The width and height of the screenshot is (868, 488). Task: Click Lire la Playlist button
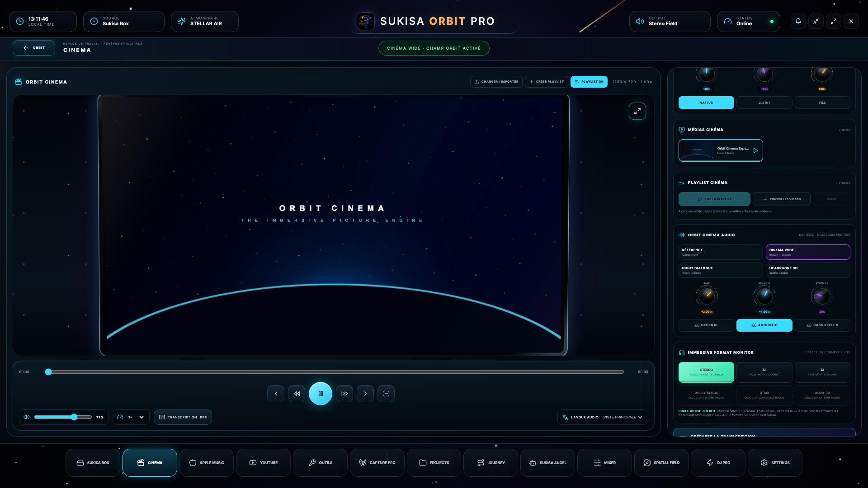pos(714,199)
